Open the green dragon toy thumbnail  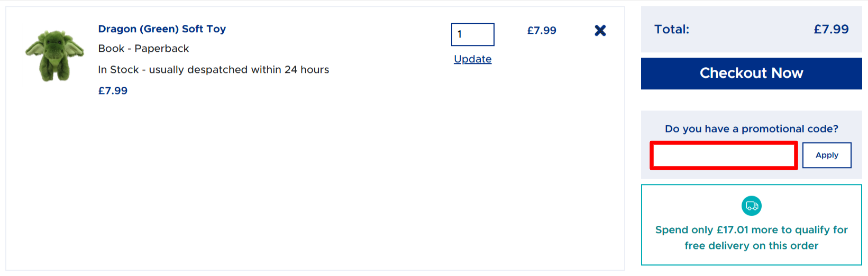click(x=54, y=56)
